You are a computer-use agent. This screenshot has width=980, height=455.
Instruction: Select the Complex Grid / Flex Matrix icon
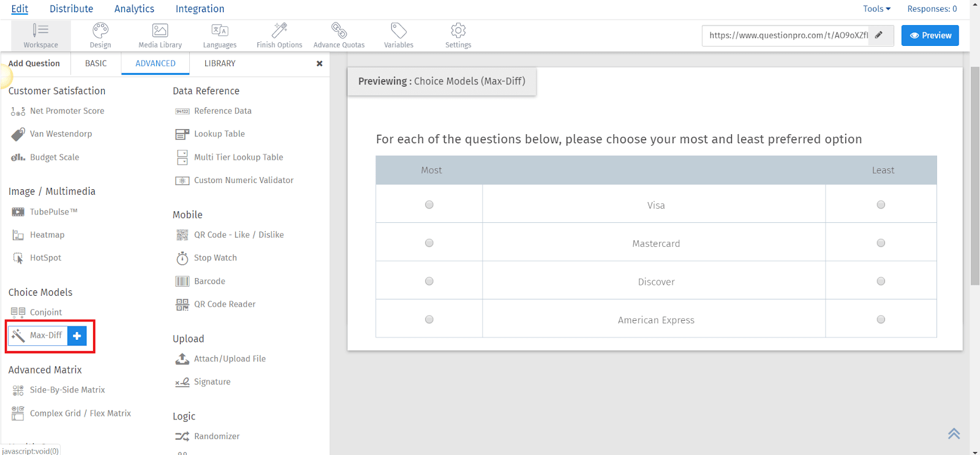point(18,413)
